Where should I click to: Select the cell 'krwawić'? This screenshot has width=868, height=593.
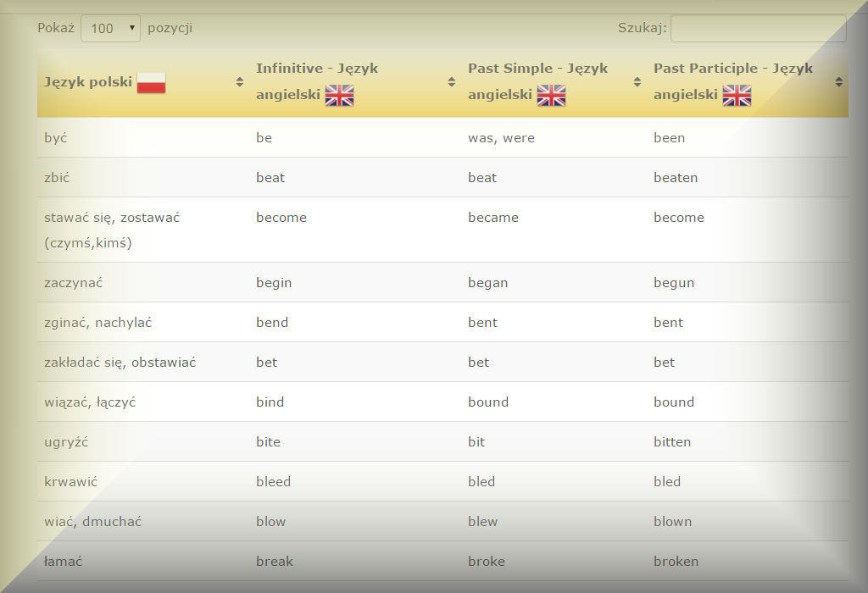[143, 482]
